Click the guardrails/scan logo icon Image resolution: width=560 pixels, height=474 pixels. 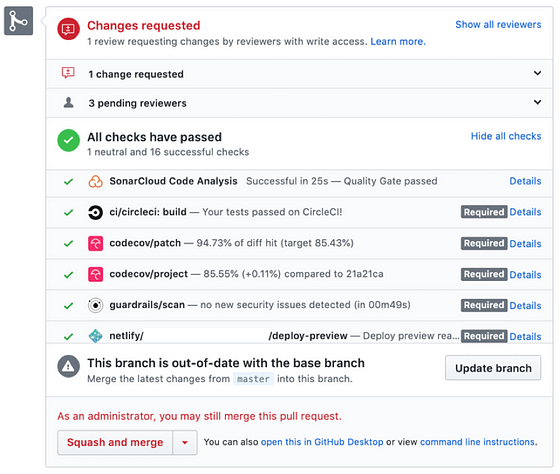95,305
